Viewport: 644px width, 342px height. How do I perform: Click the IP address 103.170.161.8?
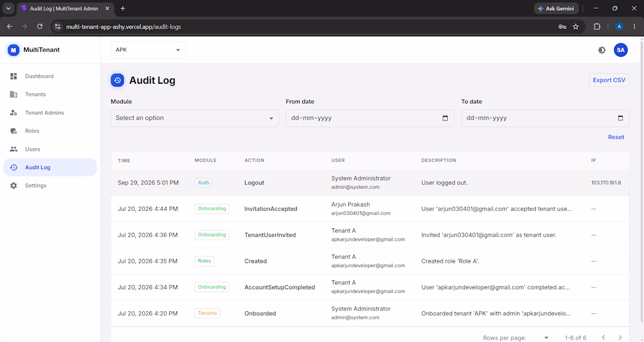click(606, 183)
